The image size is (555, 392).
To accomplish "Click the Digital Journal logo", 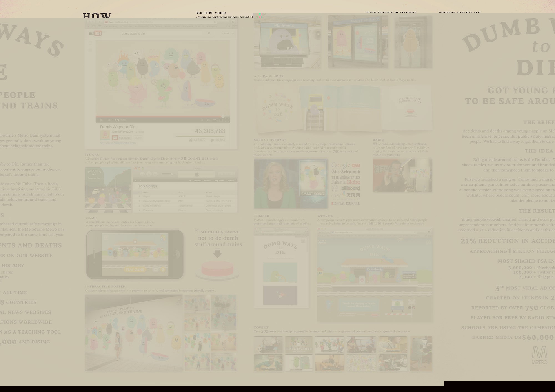I will tap(345, 203).
